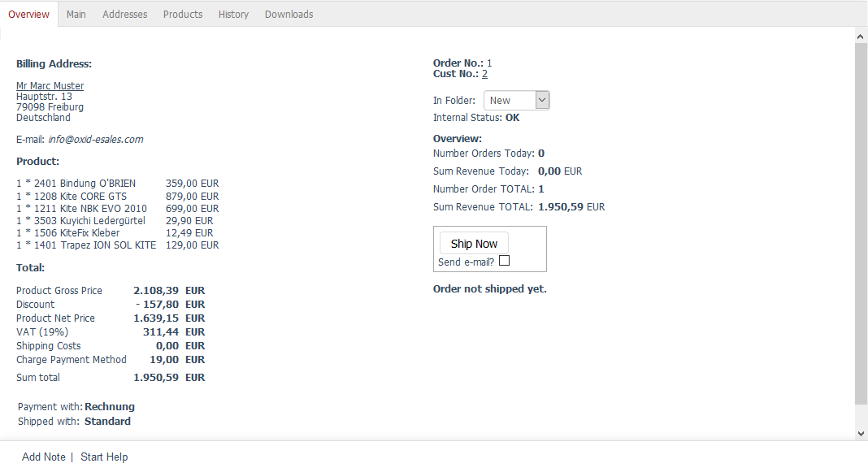Select the 1211 Kite NBK EVO 2010 row
Screen dimensions: 868x472
117,209
